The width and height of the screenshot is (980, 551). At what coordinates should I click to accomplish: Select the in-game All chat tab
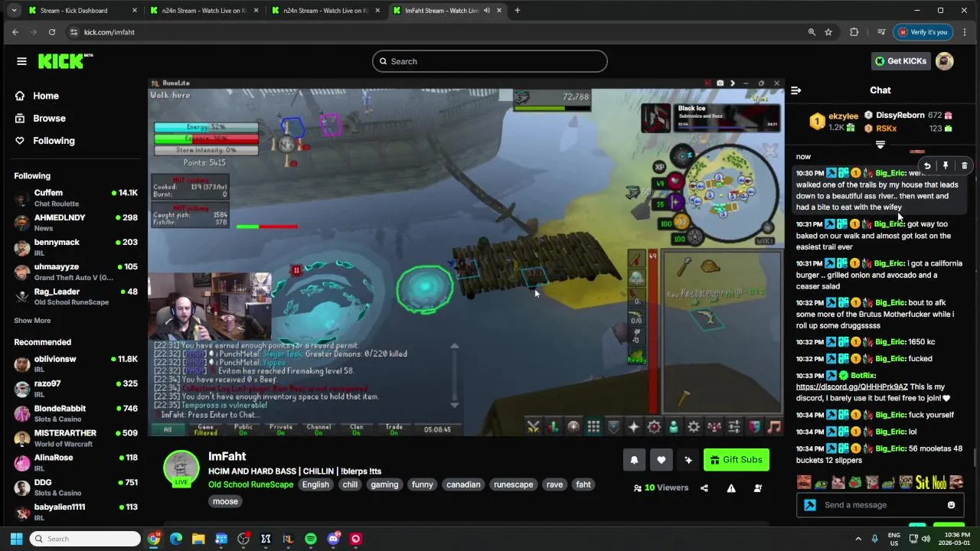tap(168, 429)
